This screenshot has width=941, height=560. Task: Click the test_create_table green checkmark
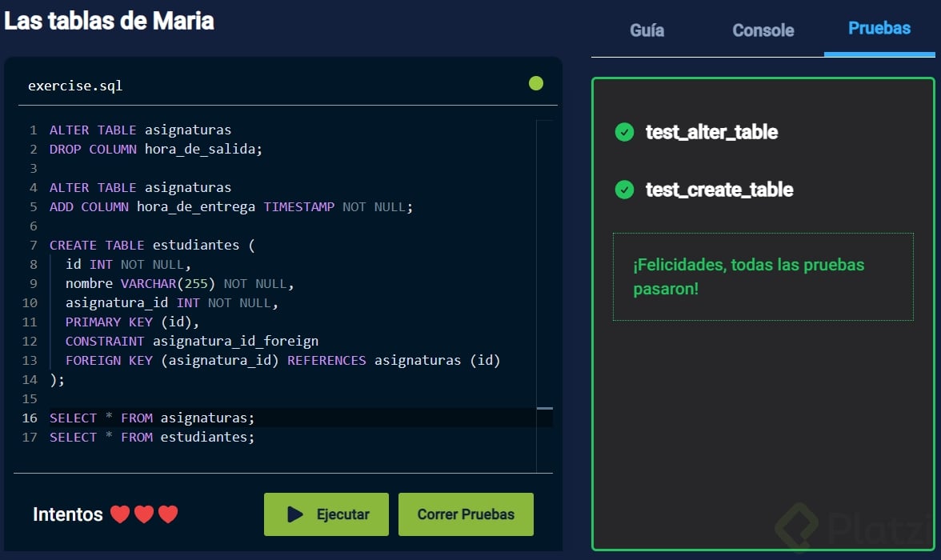tap(624, 190)
